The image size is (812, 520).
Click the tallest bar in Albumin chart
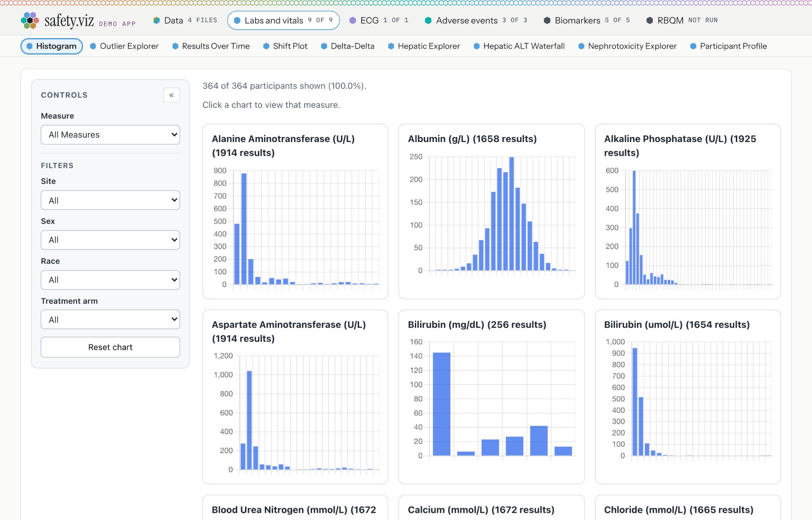512,213
